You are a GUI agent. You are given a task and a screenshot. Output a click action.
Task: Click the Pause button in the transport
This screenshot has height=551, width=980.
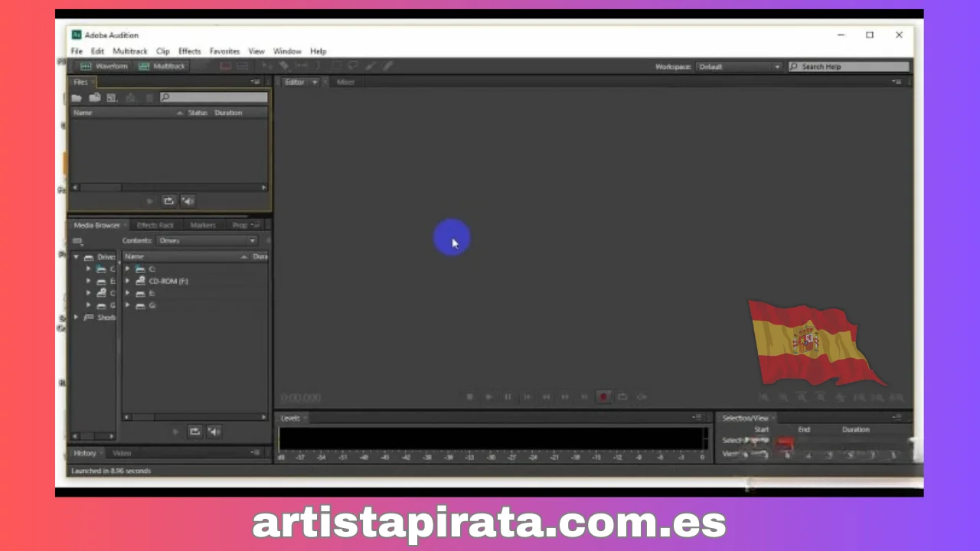(508, 397)
